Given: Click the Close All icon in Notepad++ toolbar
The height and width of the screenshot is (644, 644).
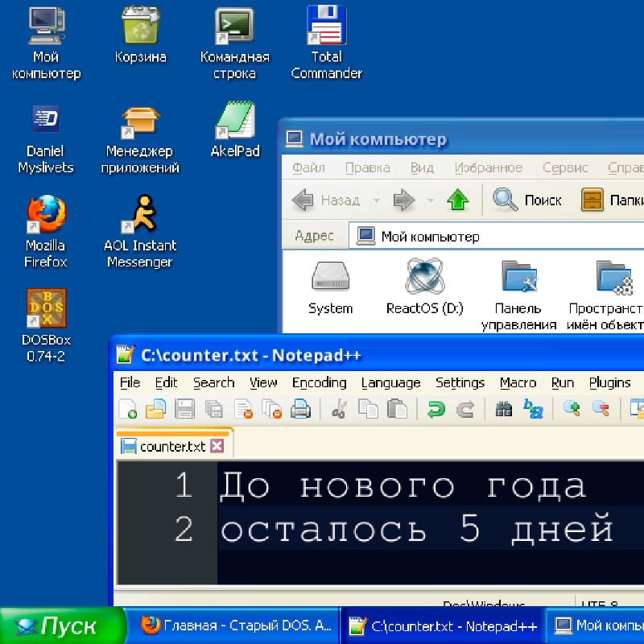Looking at the screenshot, I should coord(272,409).
